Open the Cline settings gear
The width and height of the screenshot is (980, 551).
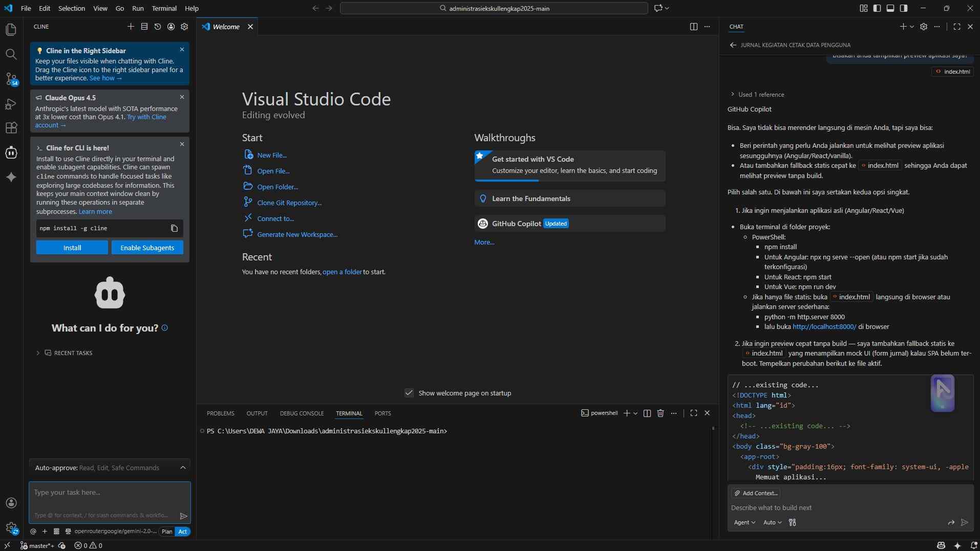pos(184,27)
